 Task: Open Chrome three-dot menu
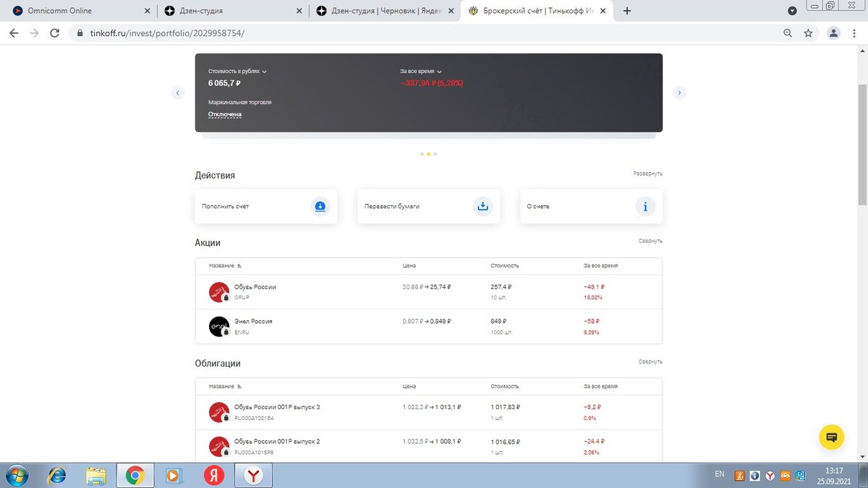[855, 33]
